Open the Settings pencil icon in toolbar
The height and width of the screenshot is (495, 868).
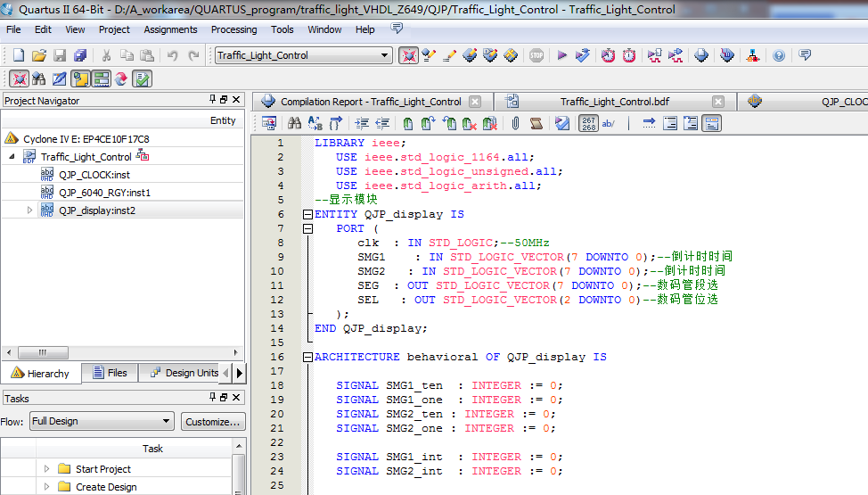pos(449,55)
